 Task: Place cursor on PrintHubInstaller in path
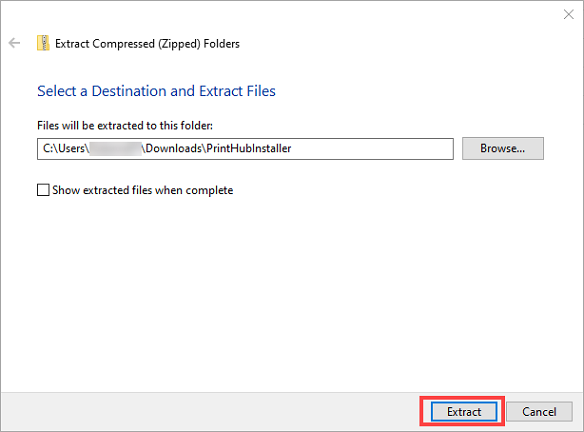point(249,148)
